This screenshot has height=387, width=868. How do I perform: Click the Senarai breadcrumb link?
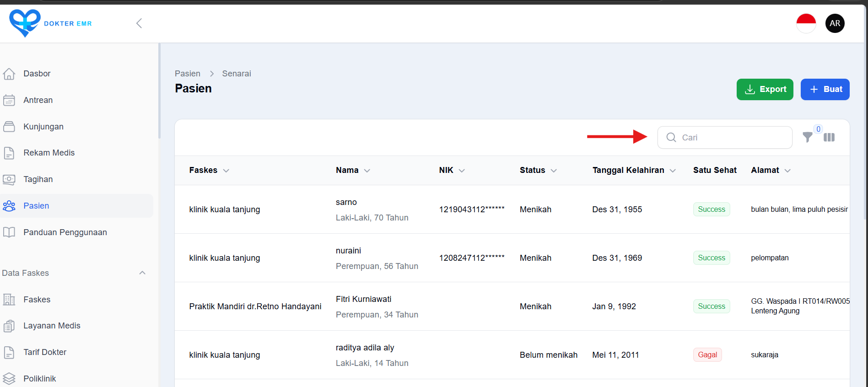pos(237,74)
